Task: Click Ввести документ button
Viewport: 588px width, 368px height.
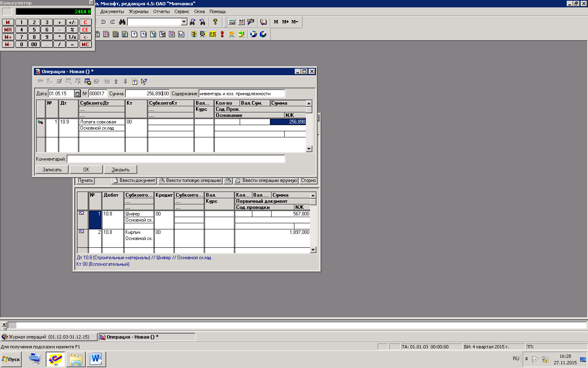Action: [x=134, y=180]
